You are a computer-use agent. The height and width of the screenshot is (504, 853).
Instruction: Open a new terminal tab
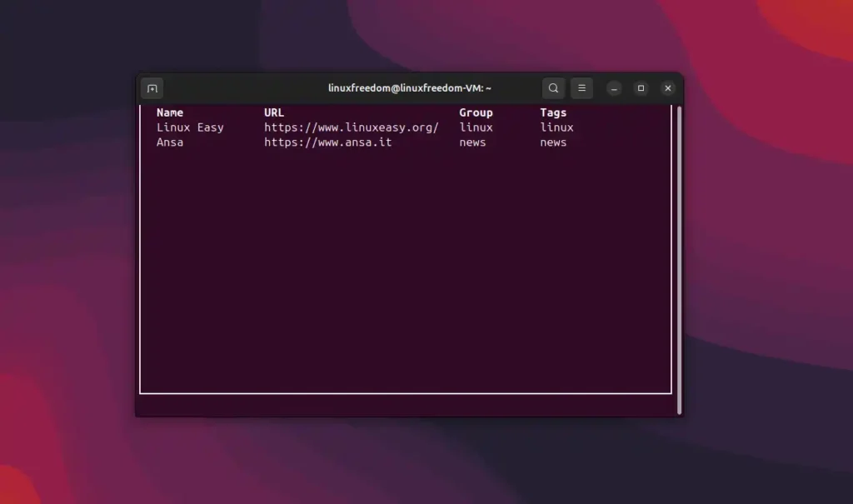tap(152, 88)
